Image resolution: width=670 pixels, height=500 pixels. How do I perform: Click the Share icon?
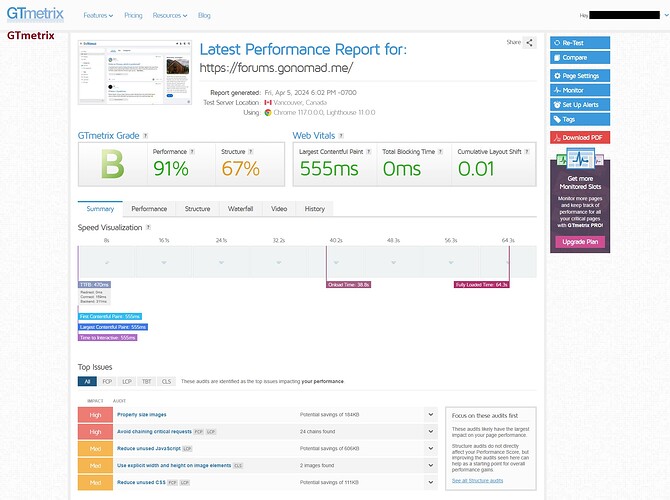point(529,42)
